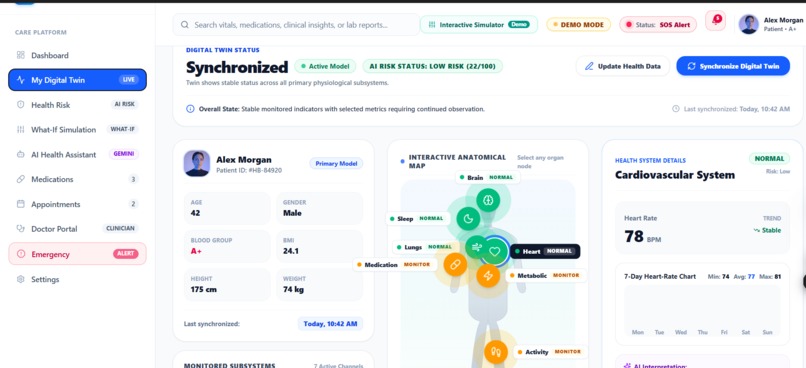806x368 pixels.
Task: Click the AI Health Assistant robot icon
Action: (x=21, y=154)
